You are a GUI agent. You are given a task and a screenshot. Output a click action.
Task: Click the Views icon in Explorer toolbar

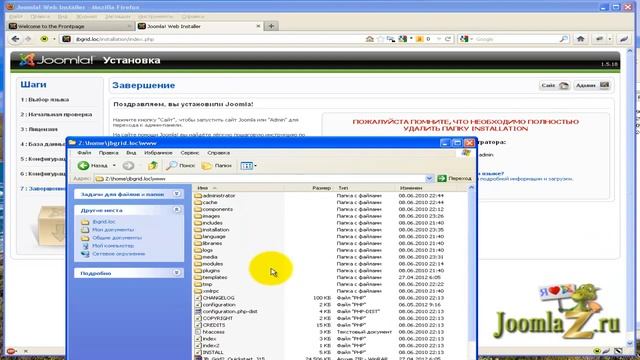click(247, 166)
